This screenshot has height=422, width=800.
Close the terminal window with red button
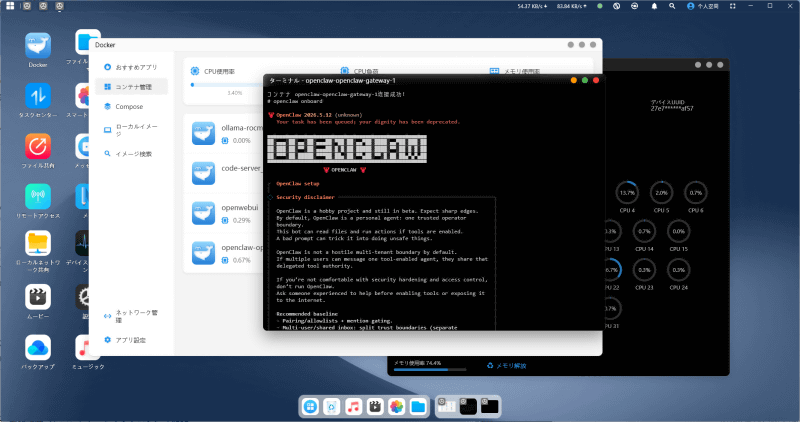point(595,80)
